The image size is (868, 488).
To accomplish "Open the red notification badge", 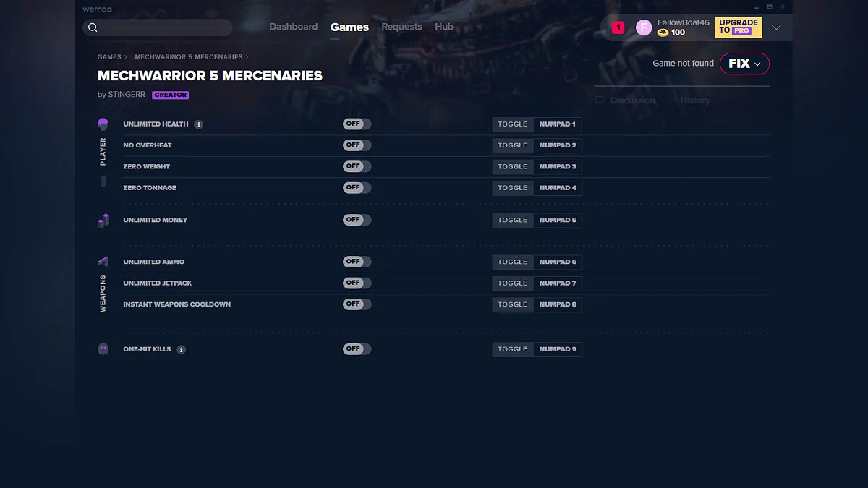I will click(x=618, y=27).
